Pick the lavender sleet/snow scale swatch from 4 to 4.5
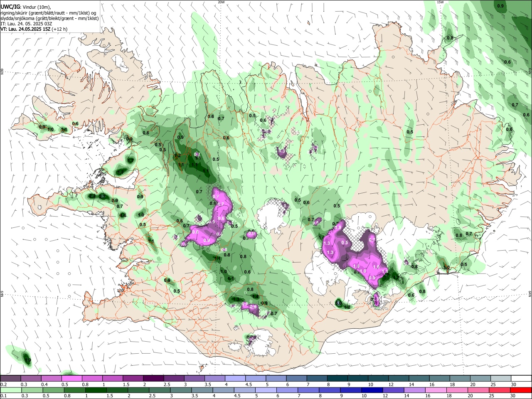 pos(235,378)
